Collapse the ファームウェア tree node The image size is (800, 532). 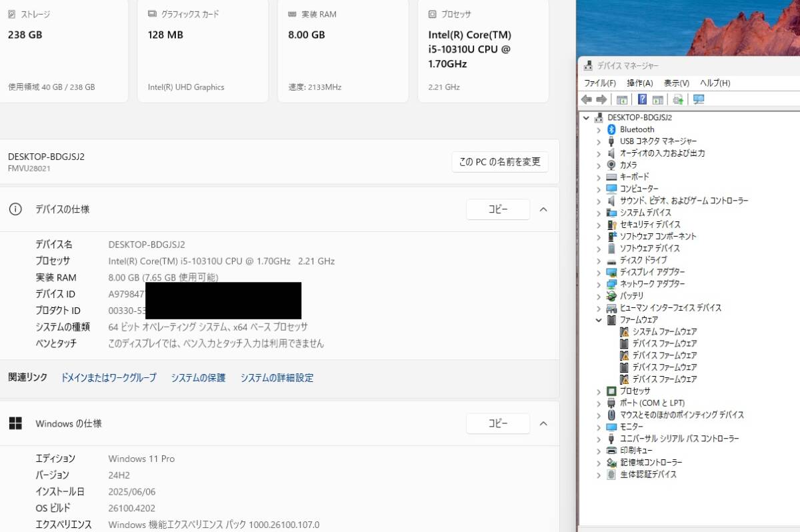click(599, 319)
